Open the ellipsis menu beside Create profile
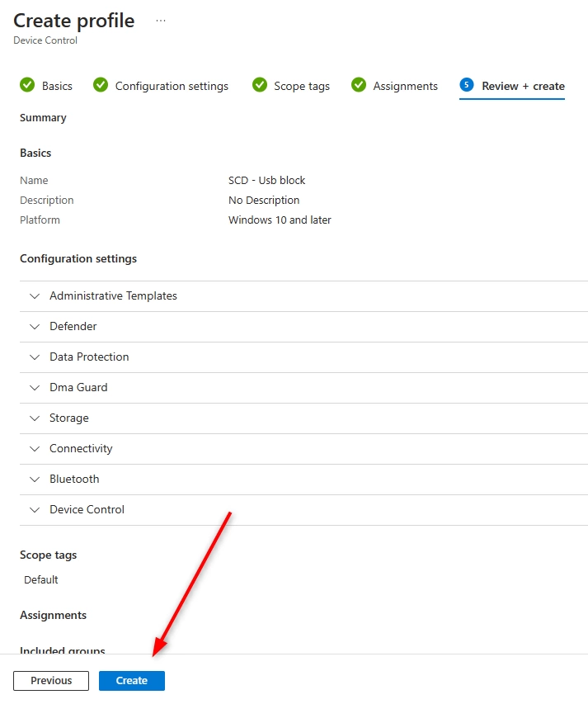Viewport: 588px width, 704px height. point(160,20)
